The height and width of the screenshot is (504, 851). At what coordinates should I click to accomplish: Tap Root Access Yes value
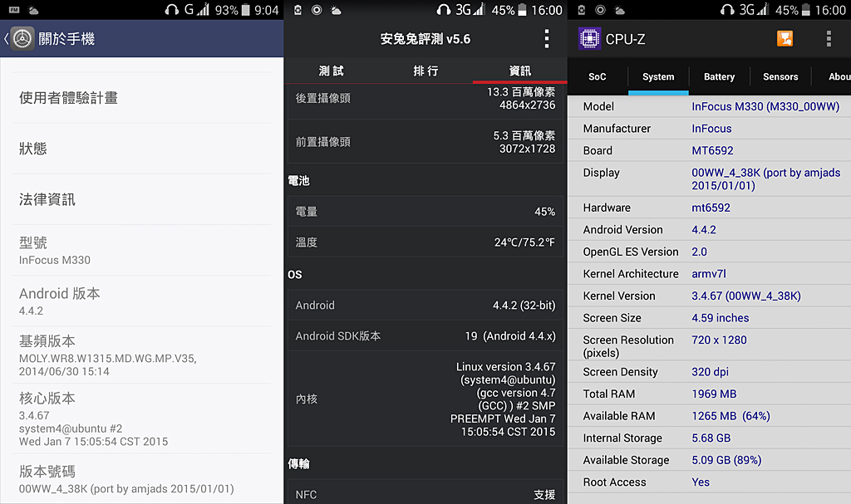[x=700, y=482]
